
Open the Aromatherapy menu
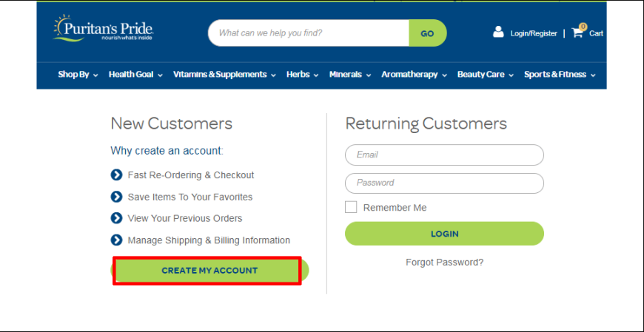[x=414, y=75]
